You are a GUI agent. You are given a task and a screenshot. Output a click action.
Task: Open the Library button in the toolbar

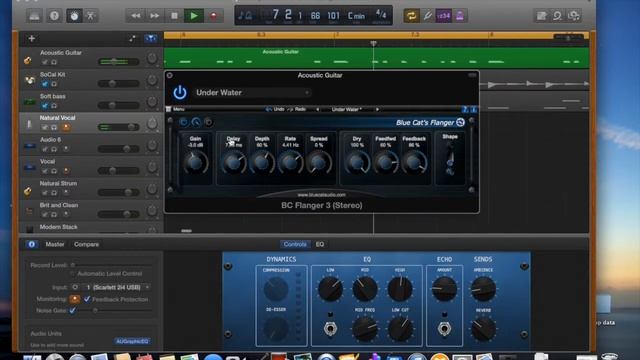click(x=34, y=16)
